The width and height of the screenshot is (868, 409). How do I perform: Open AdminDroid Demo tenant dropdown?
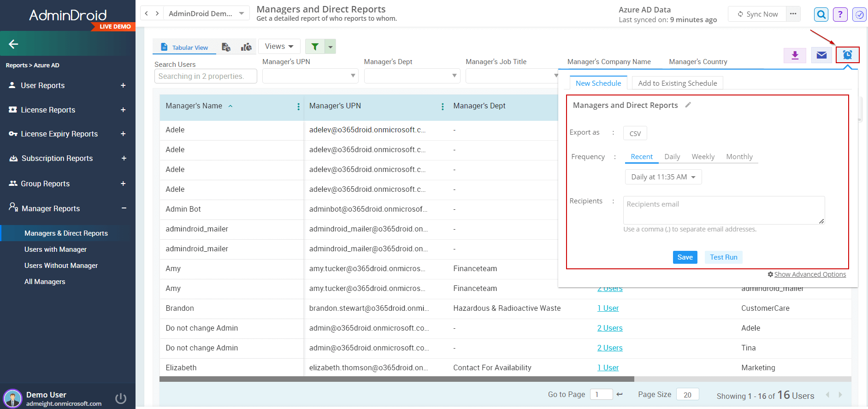coord(207,13)
